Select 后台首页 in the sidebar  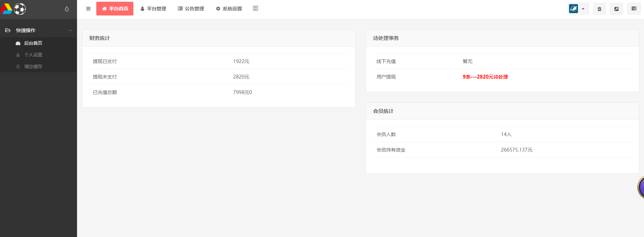(33, 43)
